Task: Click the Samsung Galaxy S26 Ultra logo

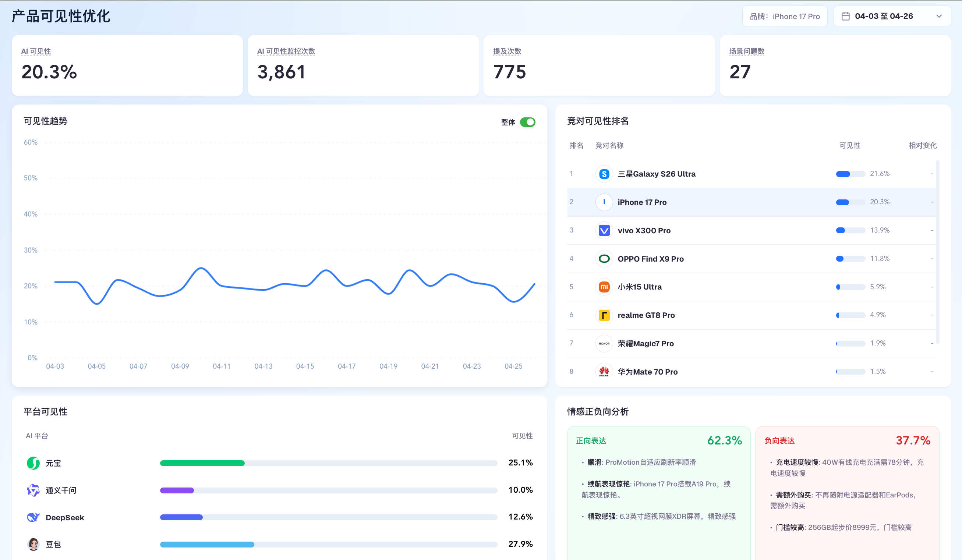Action: (604, 174)
